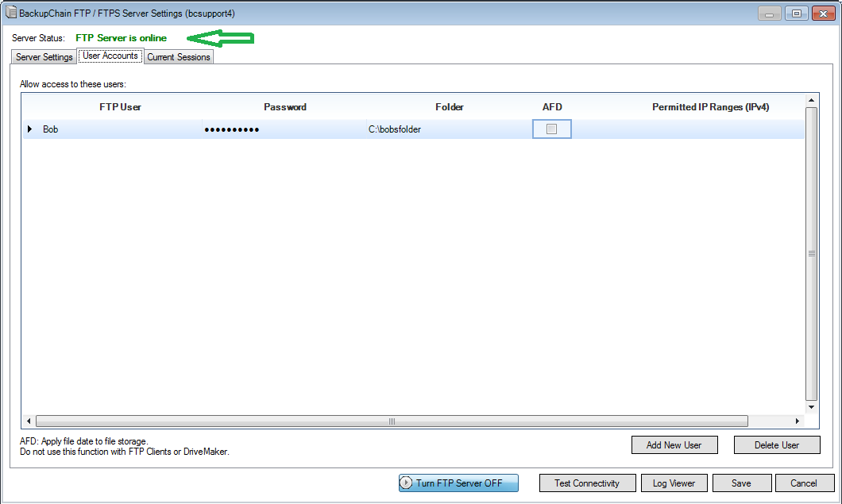Run Test Connectivity
This screenshot has height=504, width=842.
pos(587,483)
